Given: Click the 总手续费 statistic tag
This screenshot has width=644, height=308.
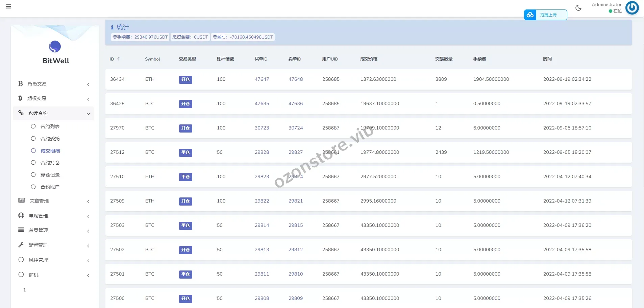Looking at the screenshot, I should [140, 37].
